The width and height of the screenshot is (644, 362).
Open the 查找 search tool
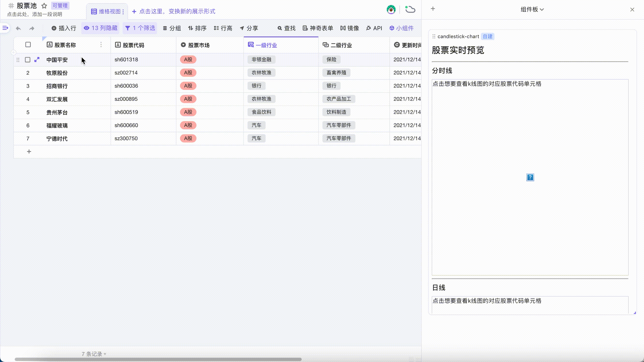coord(286,28)
